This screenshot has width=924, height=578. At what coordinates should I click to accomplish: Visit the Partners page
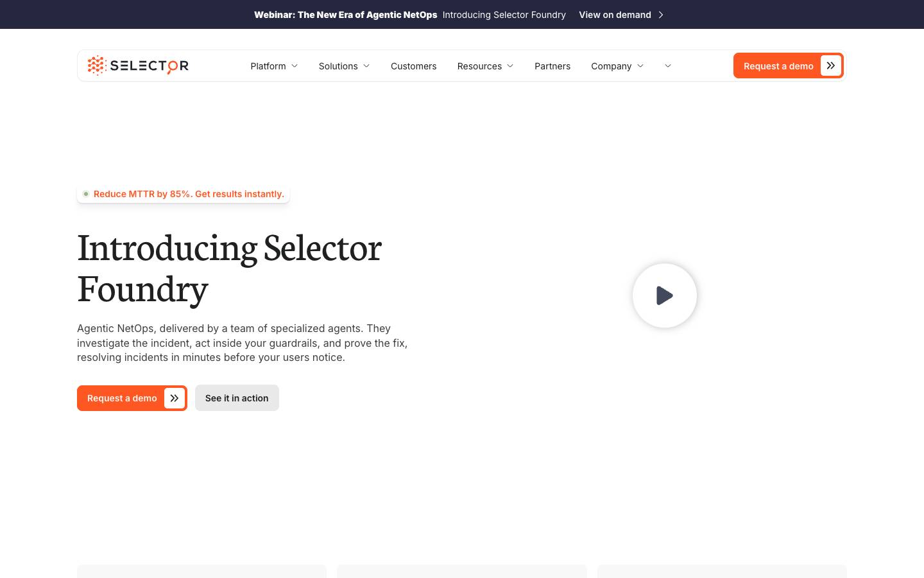pyautogui.click(x=552, y=66)
